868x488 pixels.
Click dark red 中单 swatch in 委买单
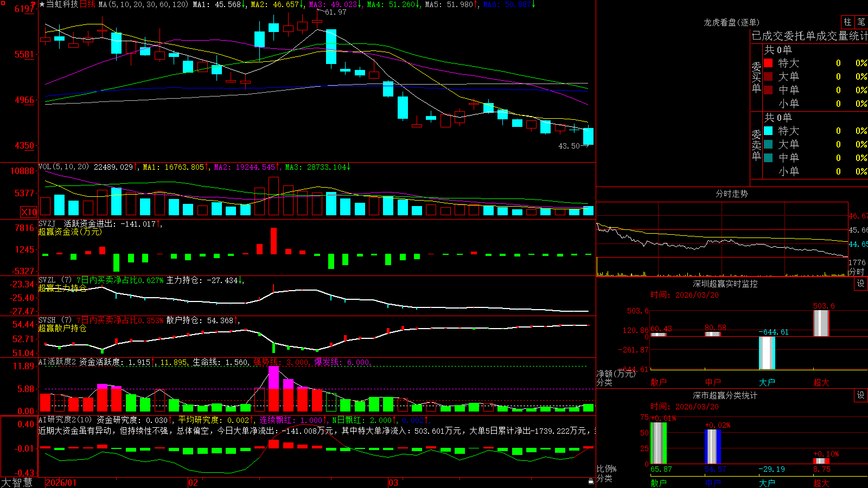pos(768,90)
